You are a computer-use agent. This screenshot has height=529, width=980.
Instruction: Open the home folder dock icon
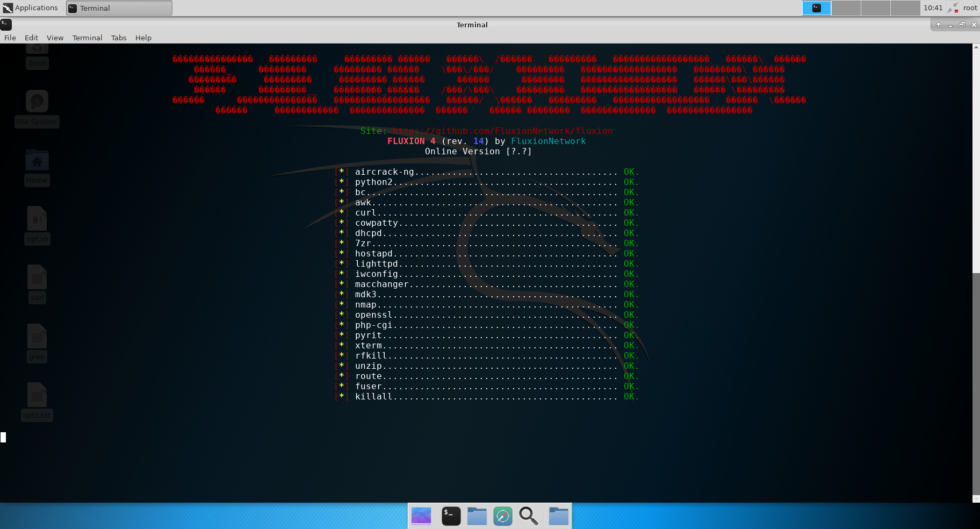click(x=559, y=516)
